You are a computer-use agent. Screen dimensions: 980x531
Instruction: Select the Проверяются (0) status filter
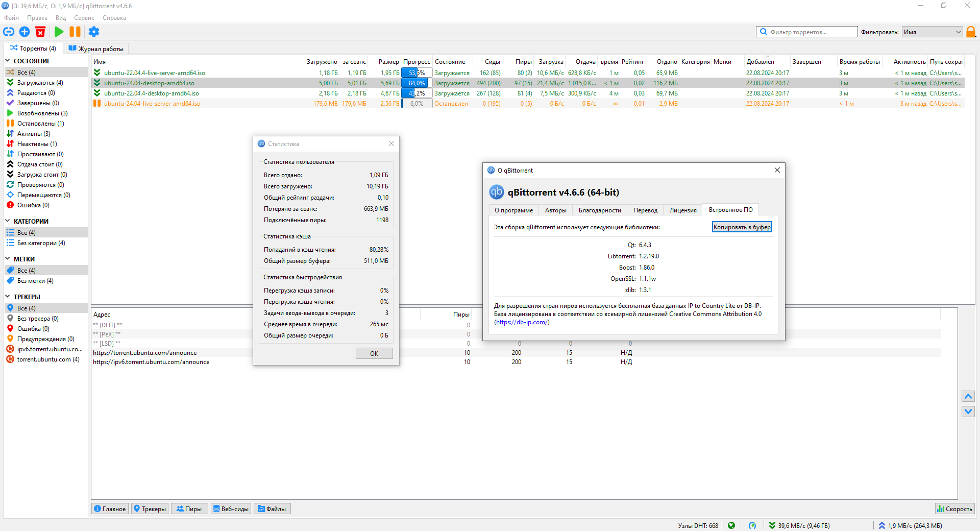coord(46,185)
